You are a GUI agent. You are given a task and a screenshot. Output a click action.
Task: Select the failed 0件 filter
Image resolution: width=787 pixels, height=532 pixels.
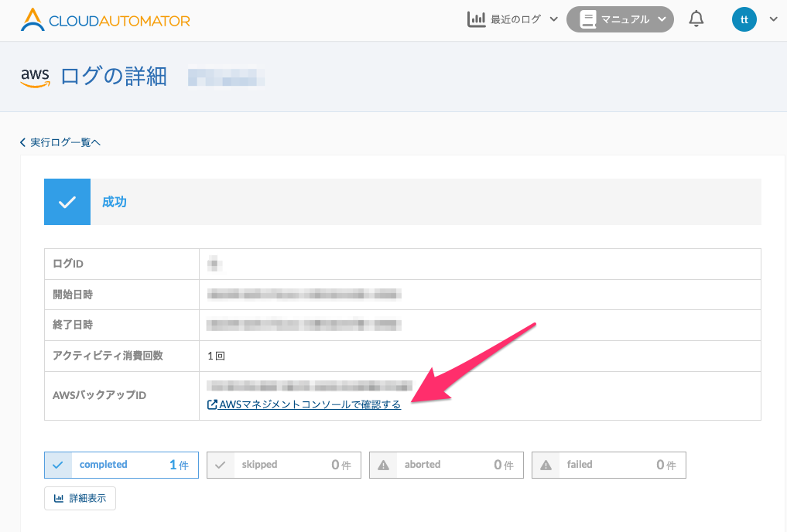coord(609,465)
